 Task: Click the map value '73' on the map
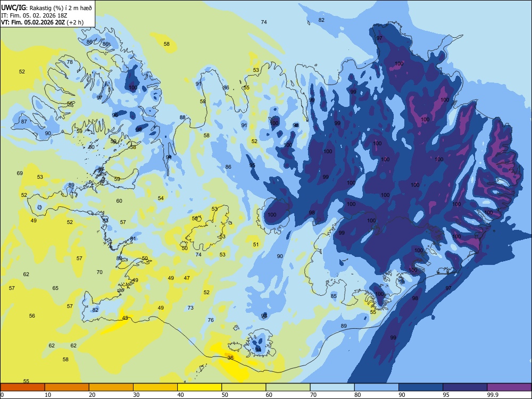[x=190, y=307]
